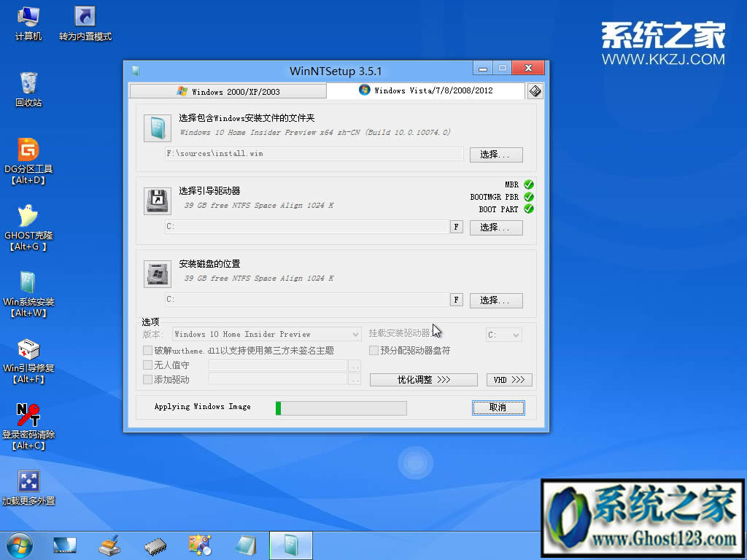The height and width of the screenshot is (560, 747).
Task: Click the memory chip taskbar icon
Action: tap(154, 545)
